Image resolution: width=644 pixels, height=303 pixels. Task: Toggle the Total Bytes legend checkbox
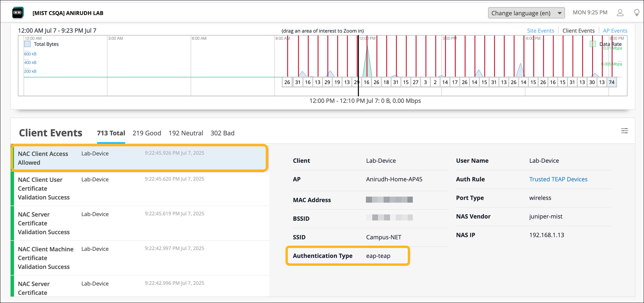(x=27, y=44)
